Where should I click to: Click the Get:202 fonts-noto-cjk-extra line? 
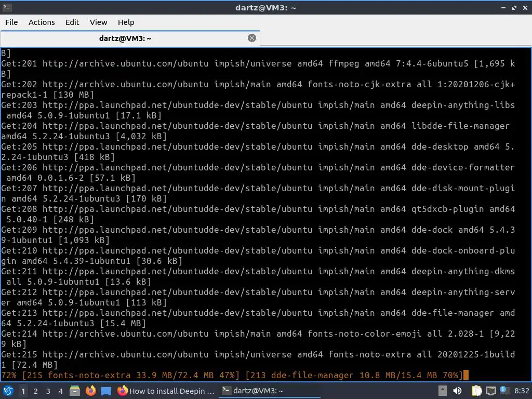coord(258,89)
